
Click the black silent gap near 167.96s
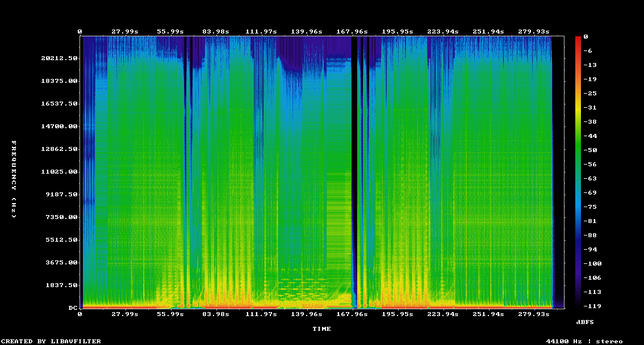354,172
